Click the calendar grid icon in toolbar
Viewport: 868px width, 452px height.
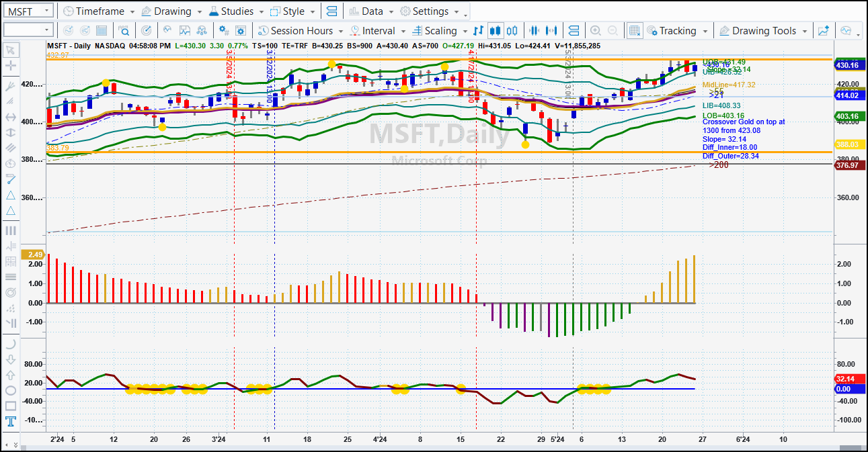tap(102, 30)
